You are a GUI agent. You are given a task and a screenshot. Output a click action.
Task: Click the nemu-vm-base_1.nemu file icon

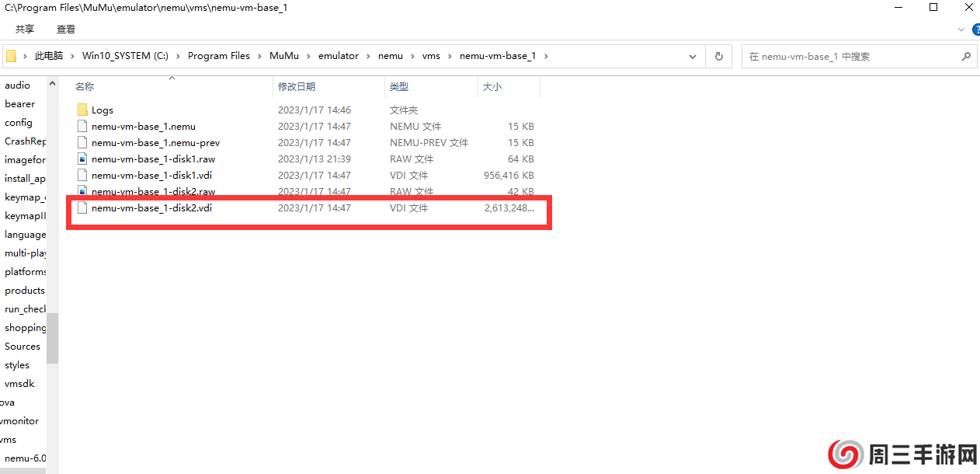82,127
